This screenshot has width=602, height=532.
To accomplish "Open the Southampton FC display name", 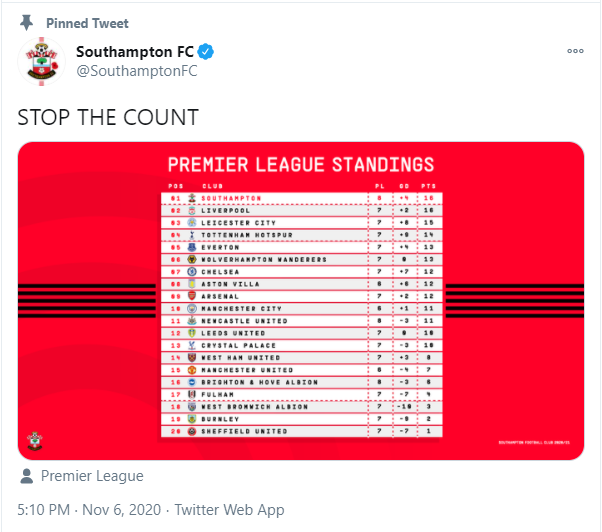I will 135,52.
